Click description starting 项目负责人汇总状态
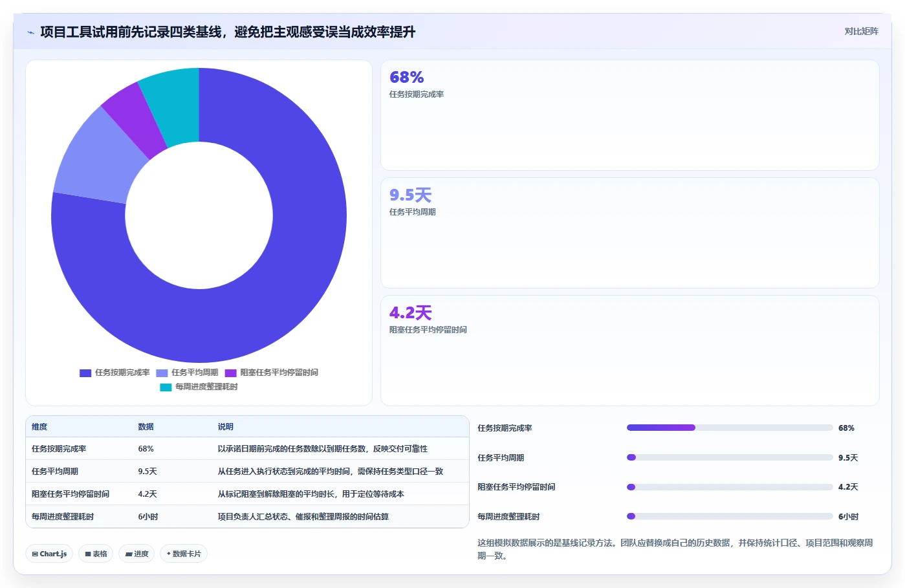905x588 pixels. coord(303,517)
